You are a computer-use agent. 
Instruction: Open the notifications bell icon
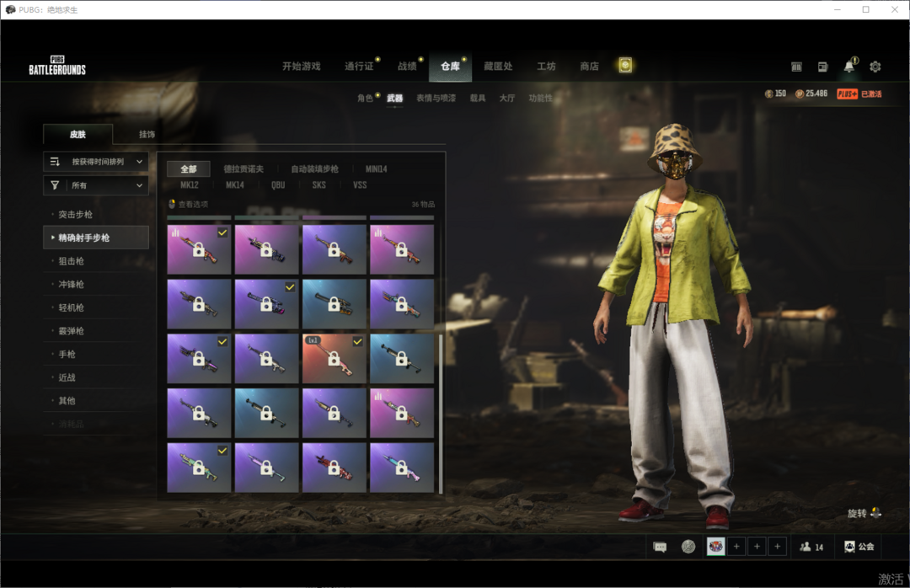coord(849,67)
